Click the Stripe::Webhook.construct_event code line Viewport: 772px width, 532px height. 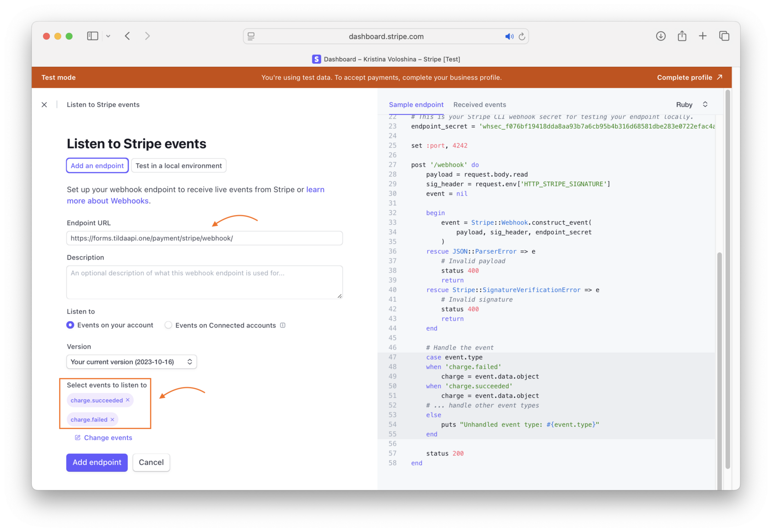click(x=517, y=223)
